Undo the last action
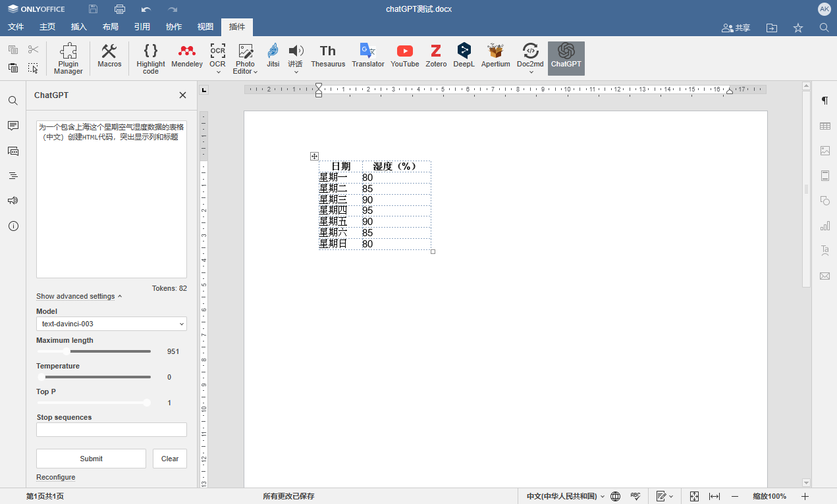The width and height of the screenshot is (837, 504). pos(146,9)
